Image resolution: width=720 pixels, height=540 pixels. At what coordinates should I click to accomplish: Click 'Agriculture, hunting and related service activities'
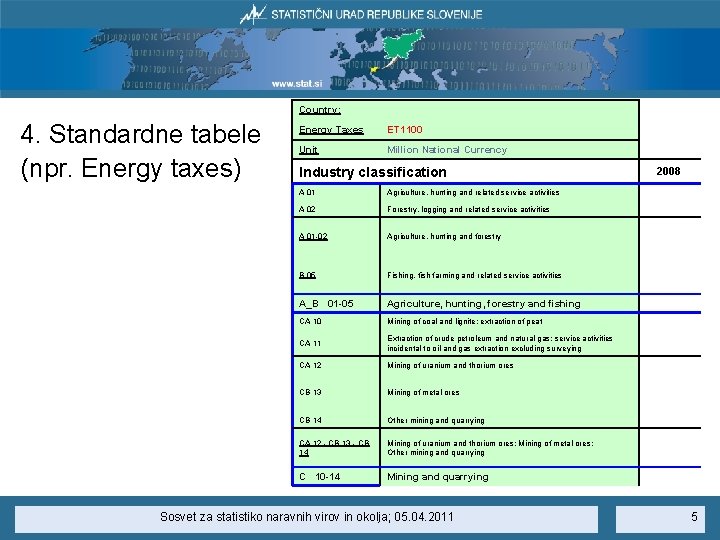pos(473,192)
